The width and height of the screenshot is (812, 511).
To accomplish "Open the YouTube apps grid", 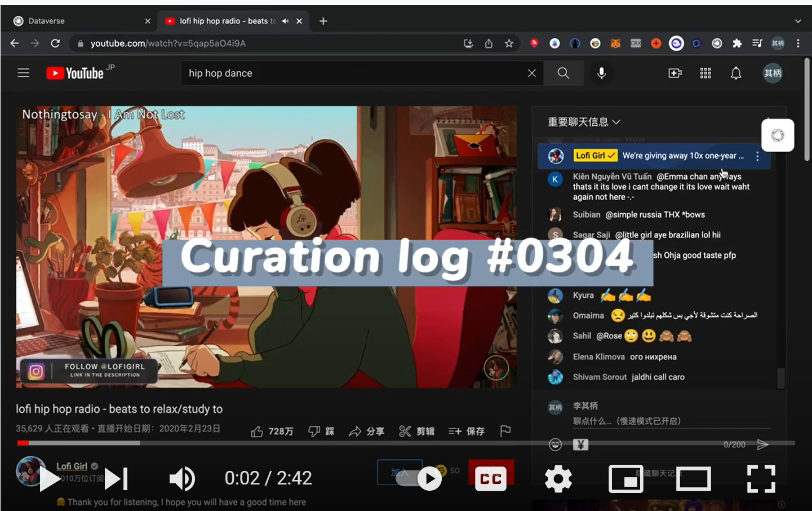I will (x=705, y=73).
